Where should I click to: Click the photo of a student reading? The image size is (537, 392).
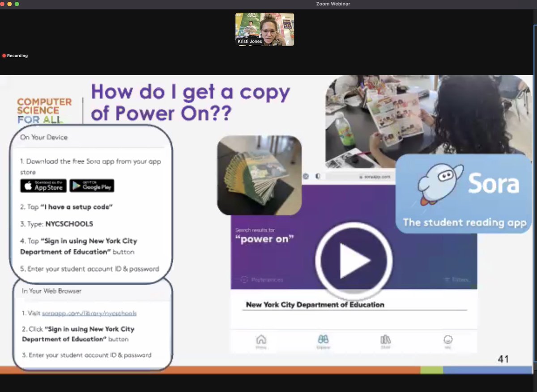click(428, 121)
